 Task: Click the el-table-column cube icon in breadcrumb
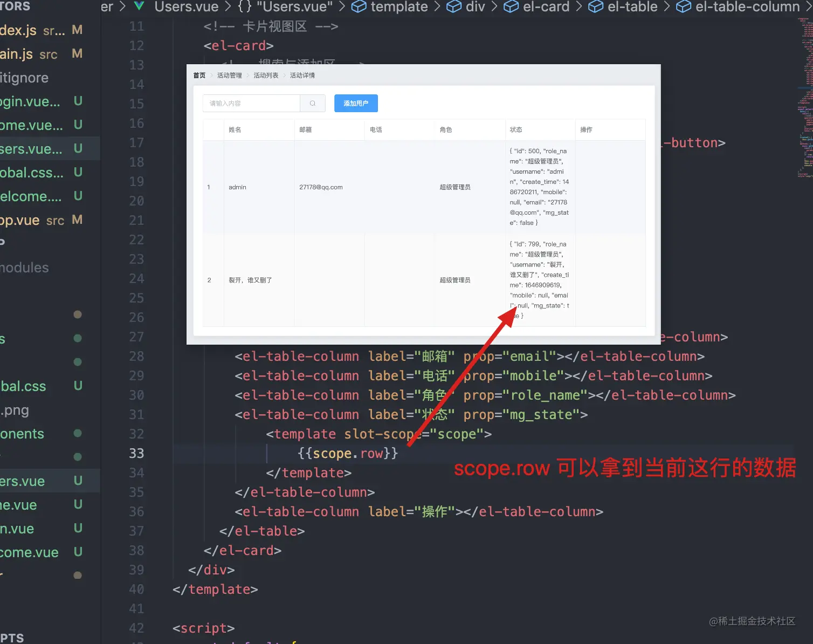click(x=684, y=6)
